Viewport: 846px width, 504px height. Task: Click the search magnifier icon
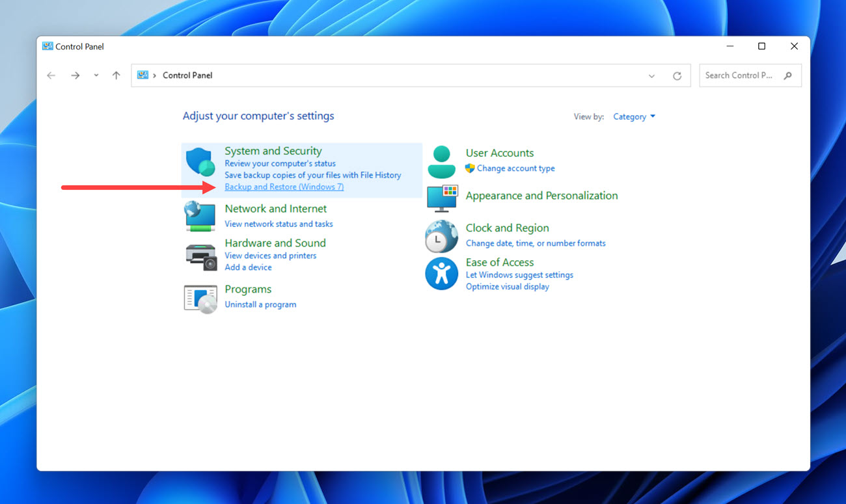788,75
